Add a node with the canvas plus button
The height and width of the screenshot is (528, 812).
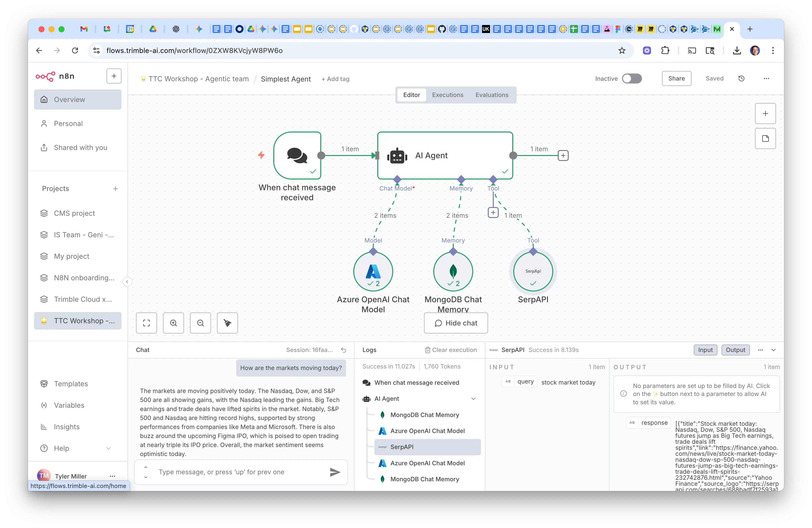click(765, 113)
